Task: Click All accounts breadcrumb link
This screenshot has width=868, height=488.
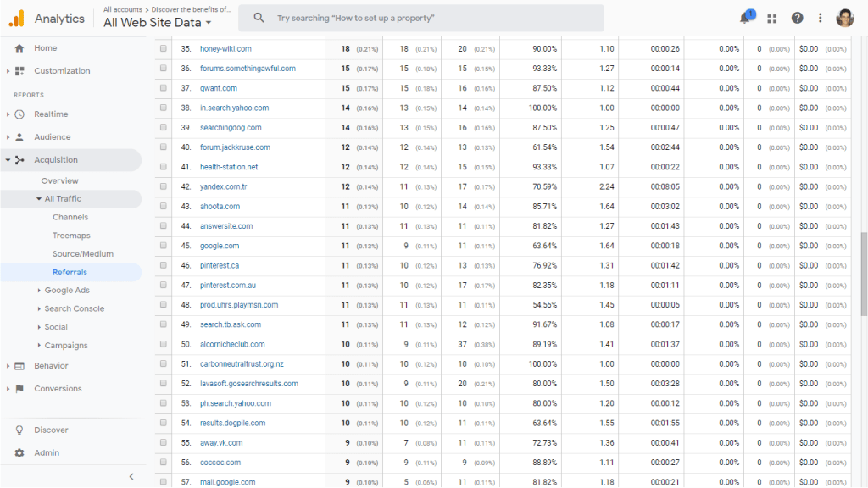Action: coord(123,9)
